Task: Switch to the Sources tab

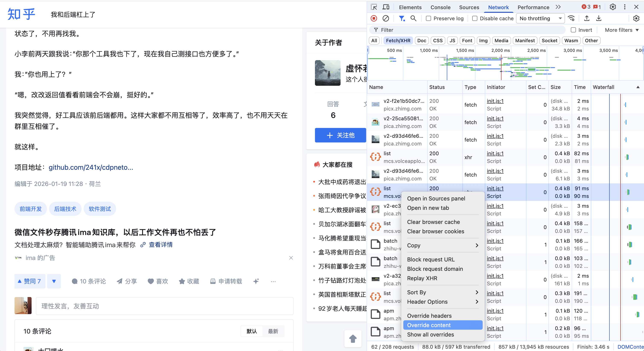Action: (469, 7)
